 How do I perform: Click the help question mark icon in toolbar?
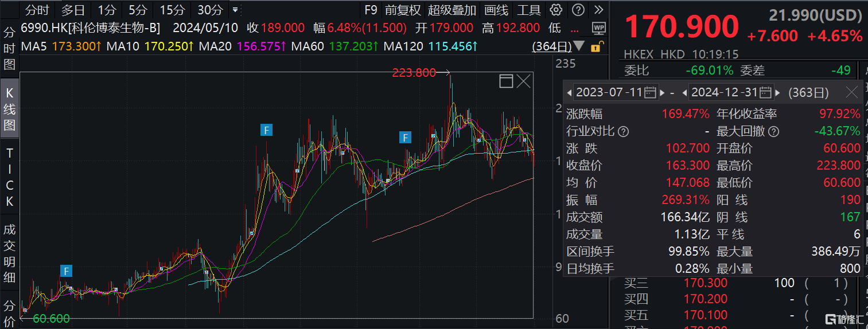[578, 10]
